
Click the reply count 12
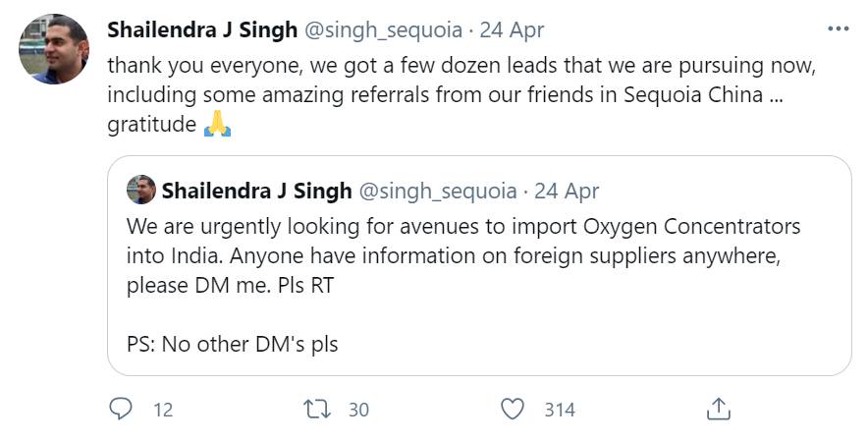click(163, 410)
